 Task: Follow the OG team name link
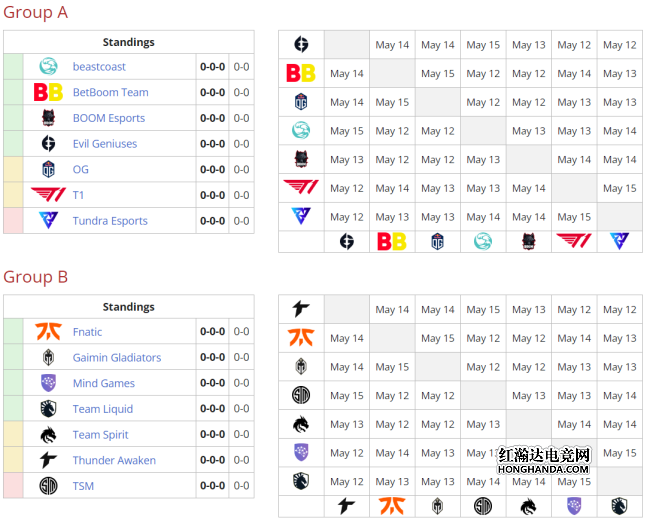click(81, 169)
